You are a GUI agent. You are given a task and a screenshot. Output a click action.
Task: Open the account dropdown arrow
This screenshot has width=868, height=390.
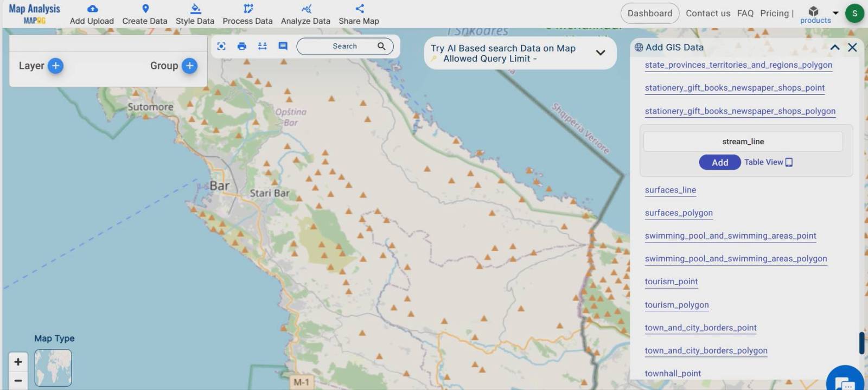pos(835,12)
